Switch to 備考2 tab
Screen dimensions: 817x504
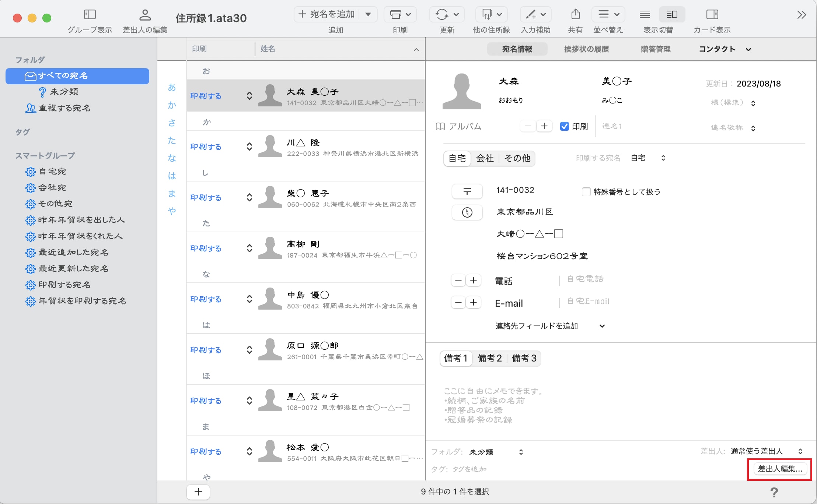click(489, 358)
